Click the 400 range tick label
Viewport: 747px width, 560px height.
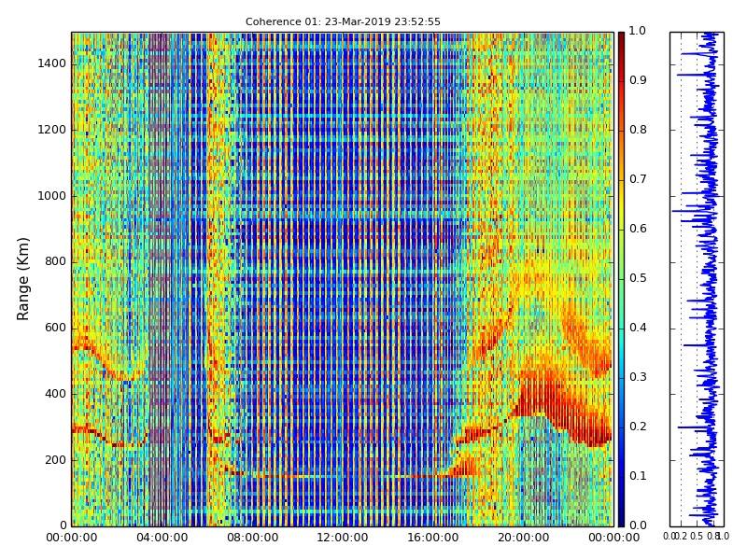point(55,394)
